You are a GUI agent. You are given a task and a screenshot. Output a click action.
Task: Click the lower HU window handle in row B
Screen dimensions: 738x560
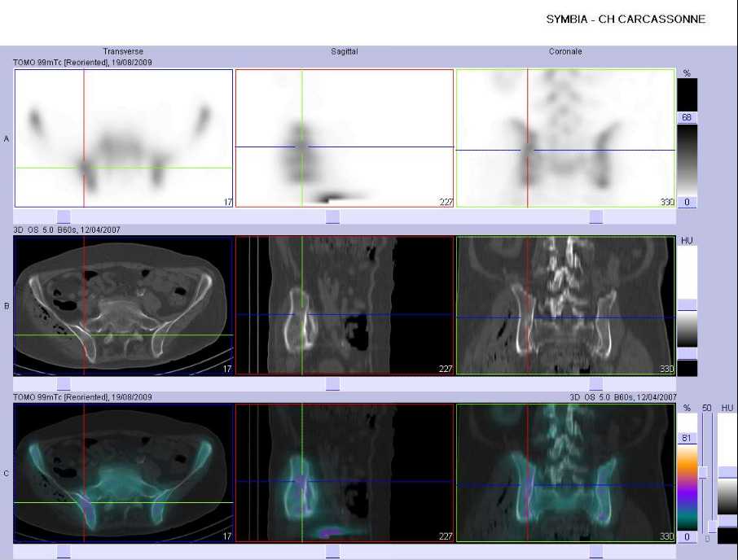coord(687,353)
